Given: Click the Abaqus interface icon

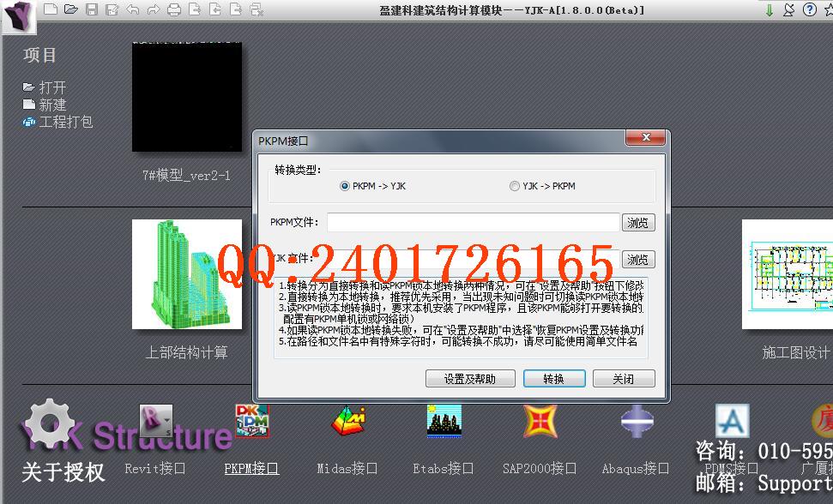Looking at the screenshot, I should pos(637,421).
